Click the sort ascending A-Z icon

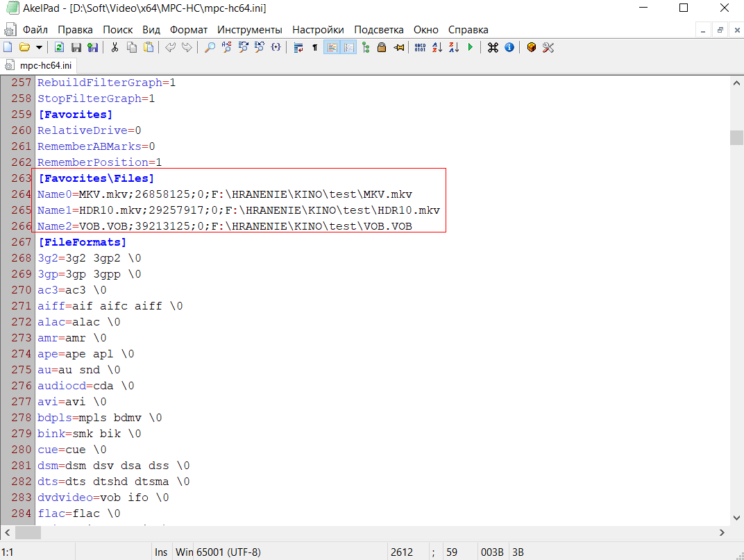coord(437,47)
